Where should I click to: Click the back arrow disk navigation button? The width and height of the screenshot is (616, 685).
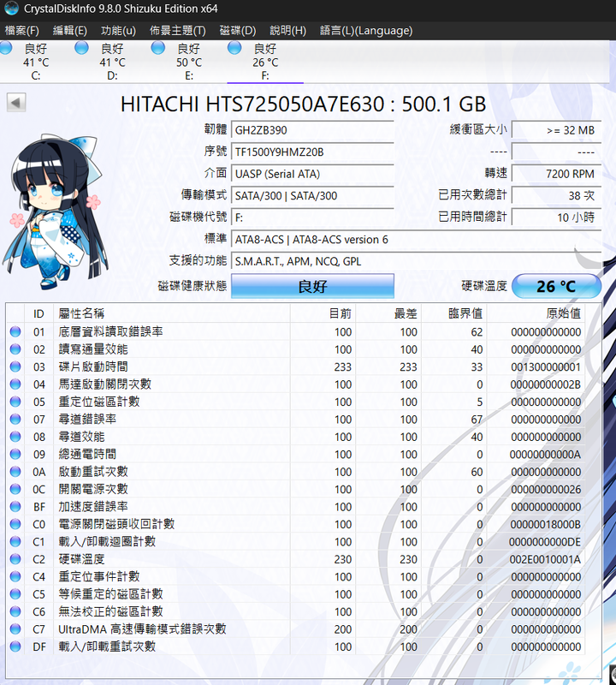16,103
